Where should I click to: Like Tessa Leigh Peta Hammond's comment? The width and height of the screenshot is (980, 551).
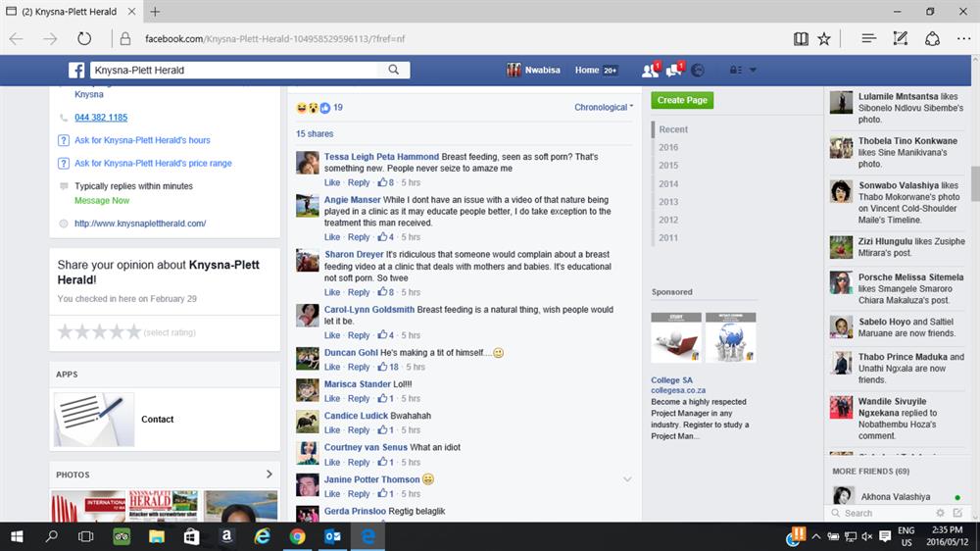coord(332,182)
